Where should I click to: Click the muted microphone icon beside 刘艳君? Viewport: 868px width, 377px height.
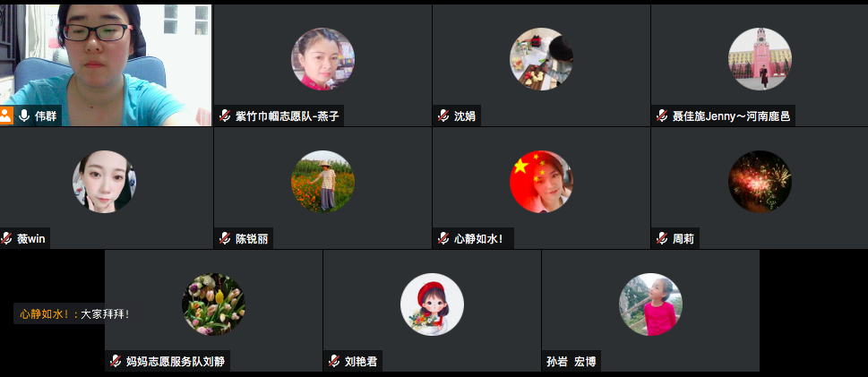tap(334, 362)
